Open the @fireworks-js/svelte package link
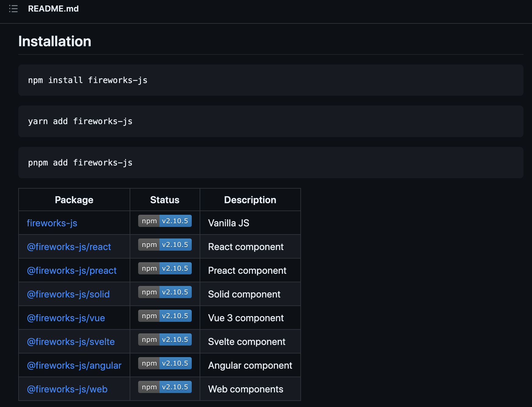This screenshot has width=532, height=407. (x=71, y=342)
